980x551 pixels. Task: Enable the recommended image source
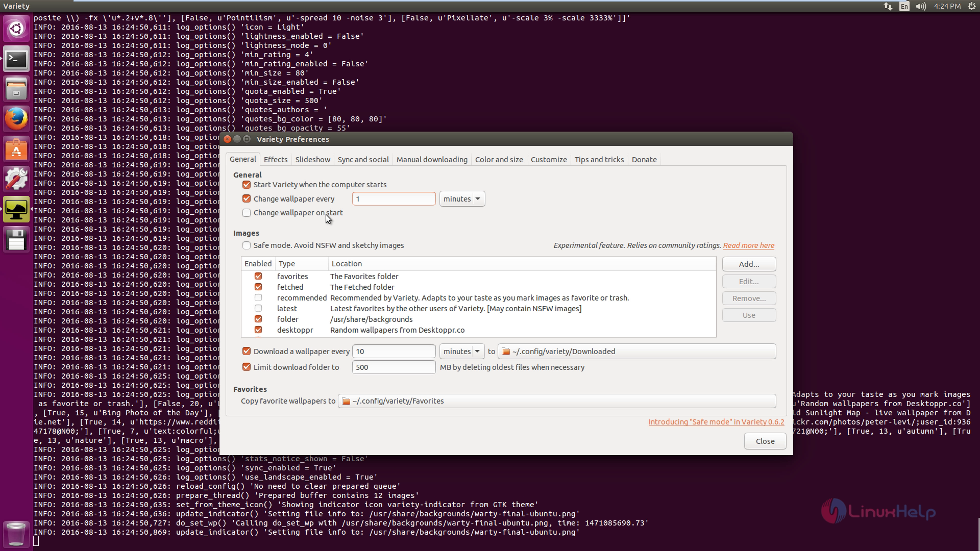(258, 298)
